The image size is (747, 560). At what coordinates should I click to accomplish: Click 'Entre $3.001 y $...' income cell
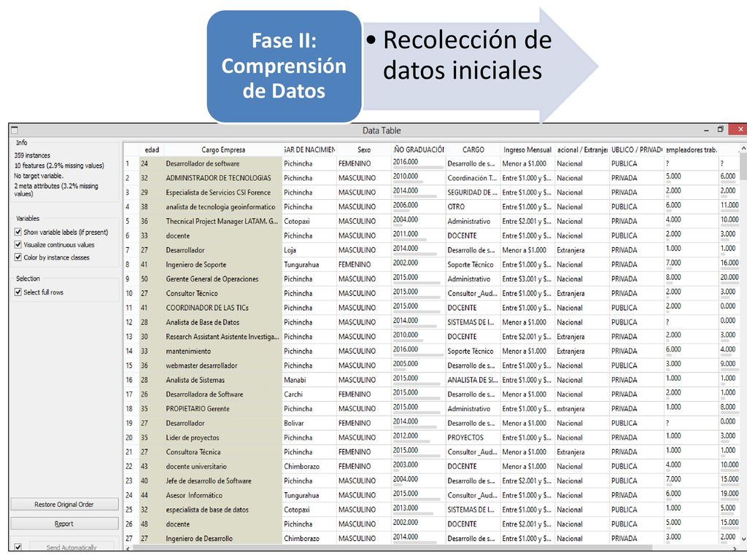click(527, 279)
